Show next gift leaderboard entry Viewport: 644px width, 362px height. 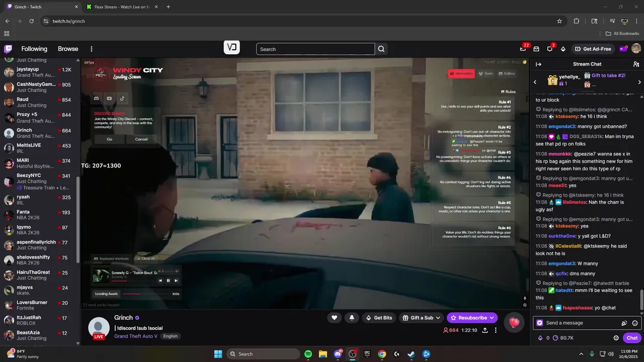[x=639, y=82]
